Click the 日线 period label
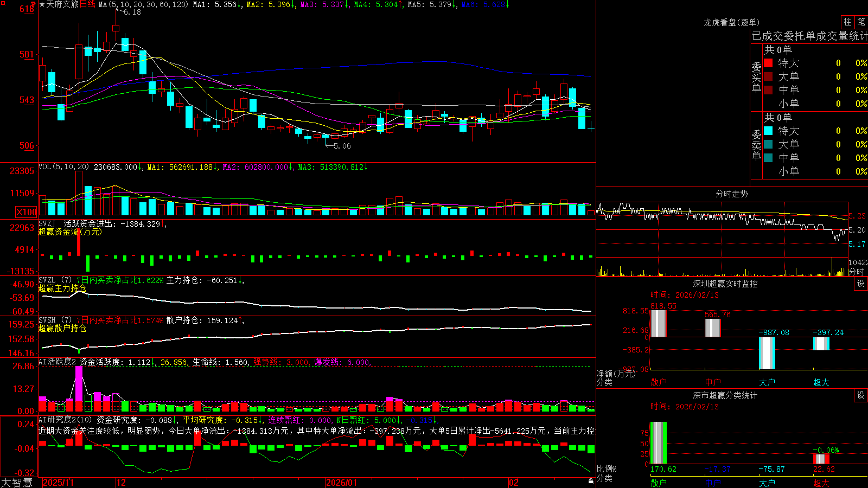Viewport: 868px width, 488px height. tap(87, 4)
